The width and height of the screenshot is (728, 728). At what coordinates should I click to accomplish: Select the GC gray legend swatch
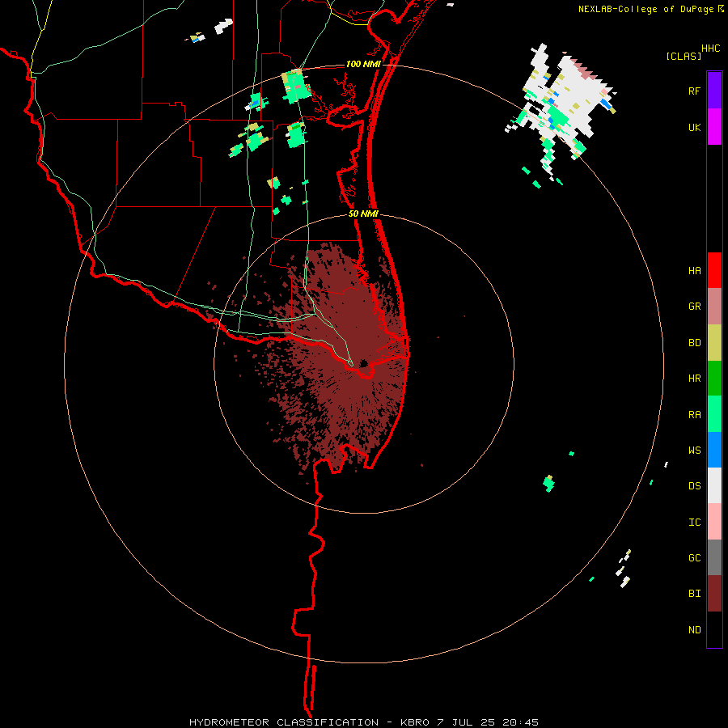(x=714, y=557)
